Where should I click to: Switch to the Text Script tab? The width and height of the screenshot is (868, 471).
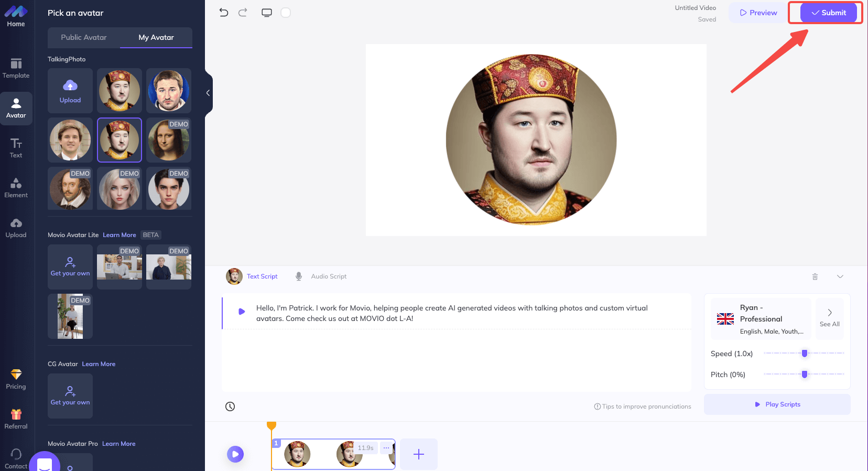[262, 276]
